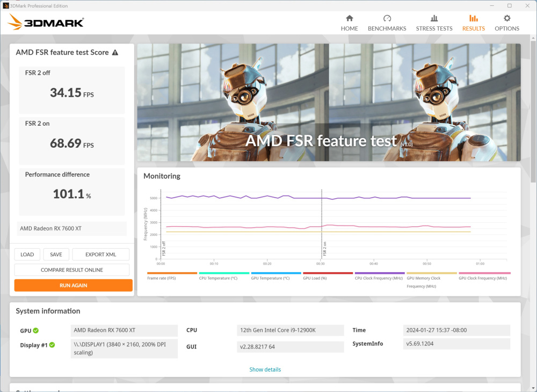
Task: Click the GUI version v2.28.8217 64
Action: (290, 347)
